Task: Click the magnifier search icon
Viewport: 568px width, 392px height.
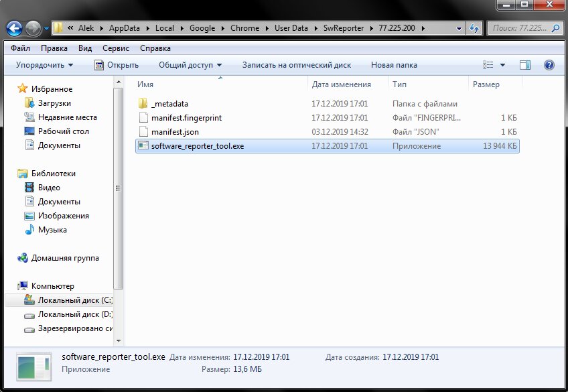Action: pos(555,28)
